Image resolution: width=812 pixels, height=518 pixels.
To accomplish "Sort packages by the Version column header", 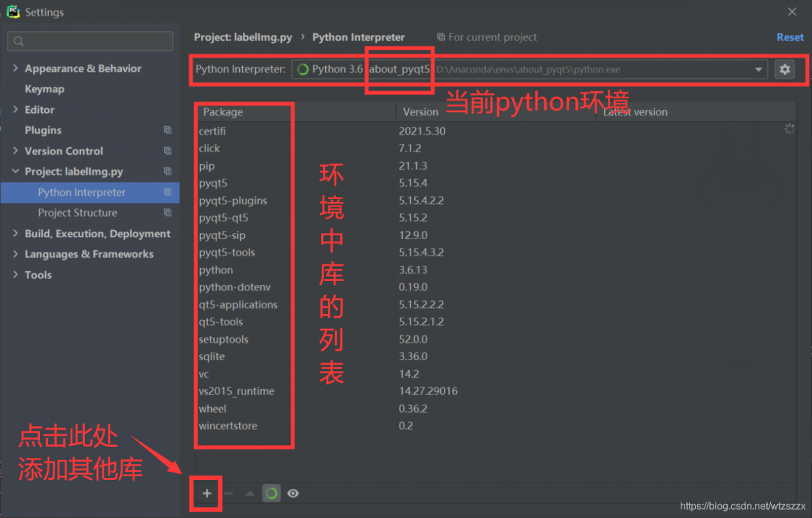I will point(420,112).
